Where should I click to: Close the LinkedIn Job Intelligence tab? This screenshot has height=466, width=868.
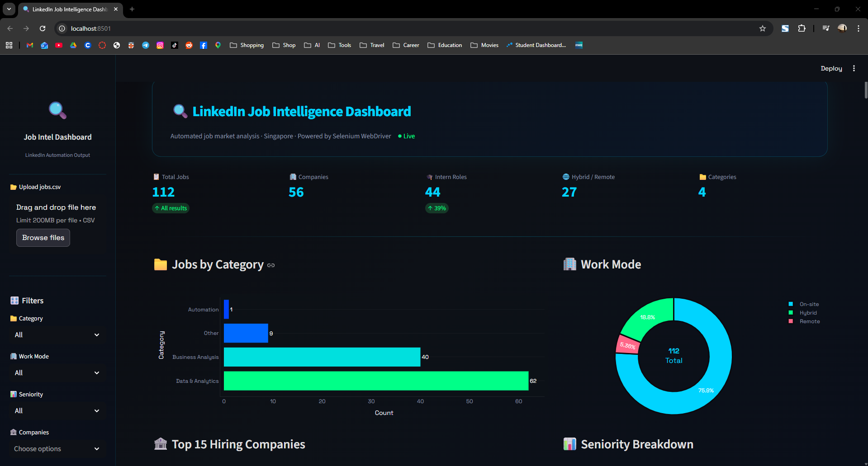[x=116, y=9]
